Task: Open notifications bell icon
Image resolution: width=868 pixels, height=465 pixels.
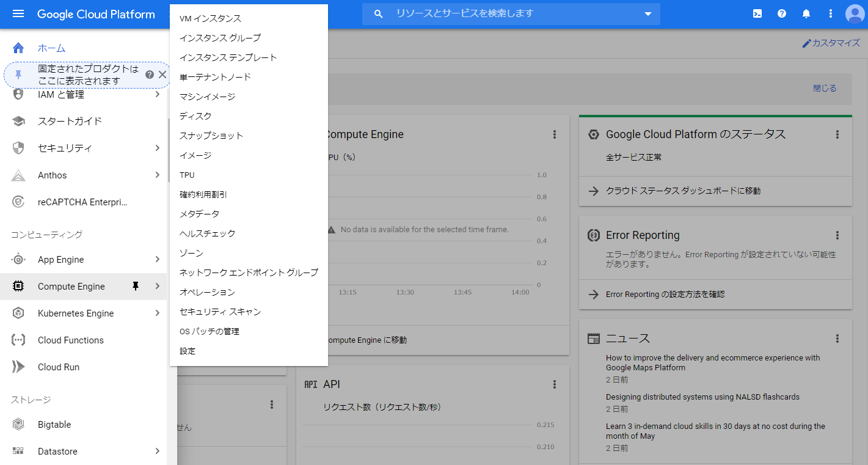Action: tap(806, 13)
